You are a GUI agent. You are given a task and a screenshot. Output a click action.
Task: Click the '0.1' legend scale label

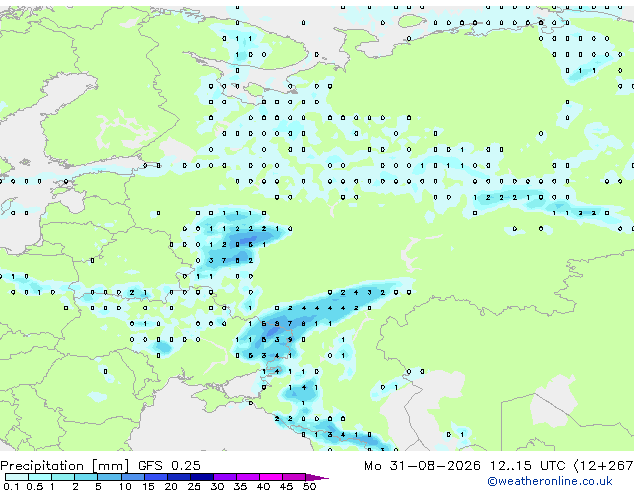pos(11,486)
